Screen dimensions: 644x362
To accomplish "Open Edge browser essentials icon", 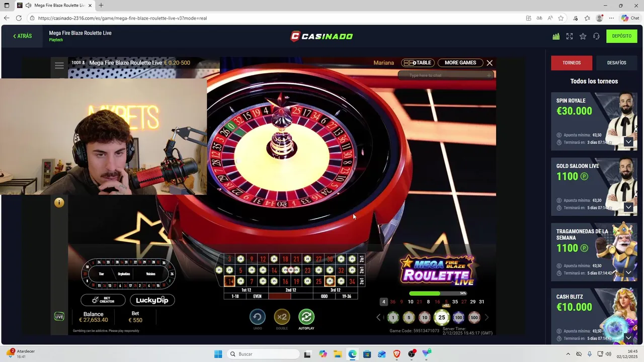I will [576, 18].
